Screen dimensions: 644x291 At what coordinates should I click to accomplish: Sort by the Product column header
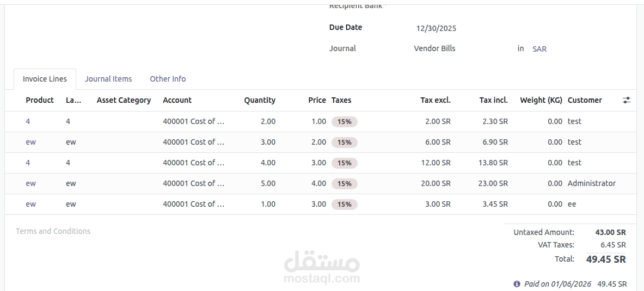39,100
